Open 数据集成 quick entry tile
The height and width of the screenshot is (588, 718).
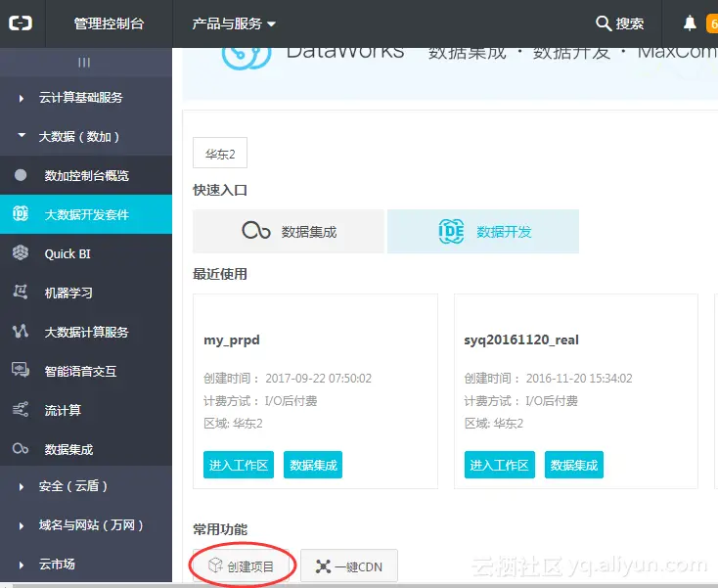pos(289,231)
